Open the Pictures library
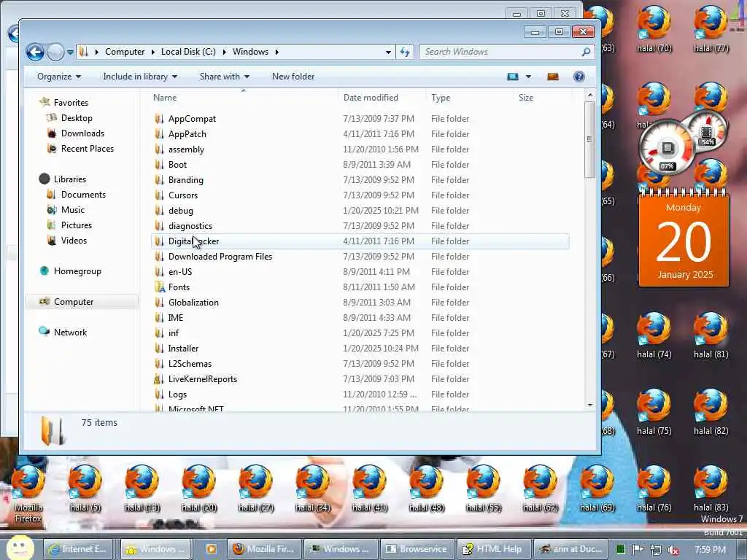 click(x=76, y=225)
